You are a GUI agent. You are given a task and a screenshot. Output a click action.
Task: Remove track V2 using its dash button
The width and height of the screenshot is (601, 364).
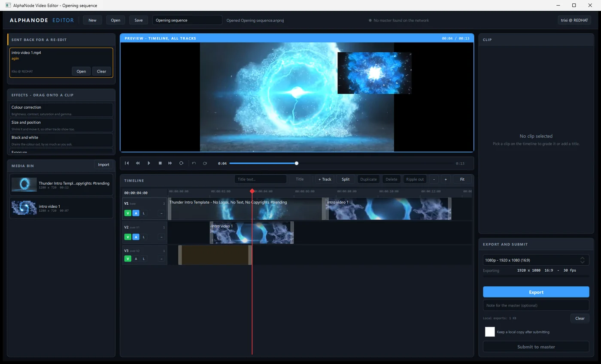coord(161,237)
